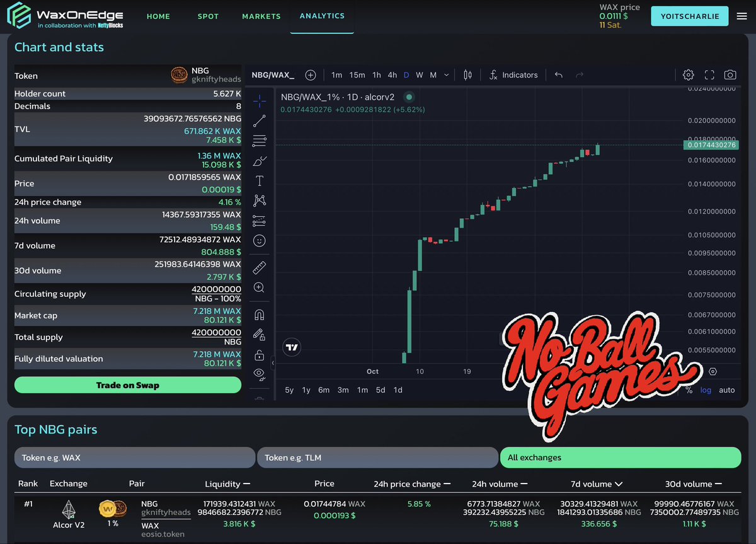The width and height of the screenshot is (756, 544).
Task: Toggle auto scale mode
Action: (x=727, y=390)
